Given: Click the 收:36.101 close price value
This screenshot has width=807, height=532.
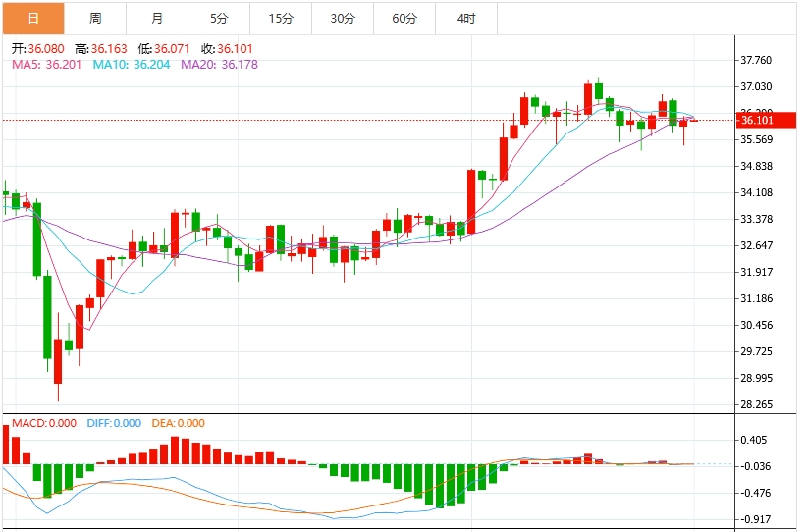Looking at the screenshot, I should (x=227, y=49).
